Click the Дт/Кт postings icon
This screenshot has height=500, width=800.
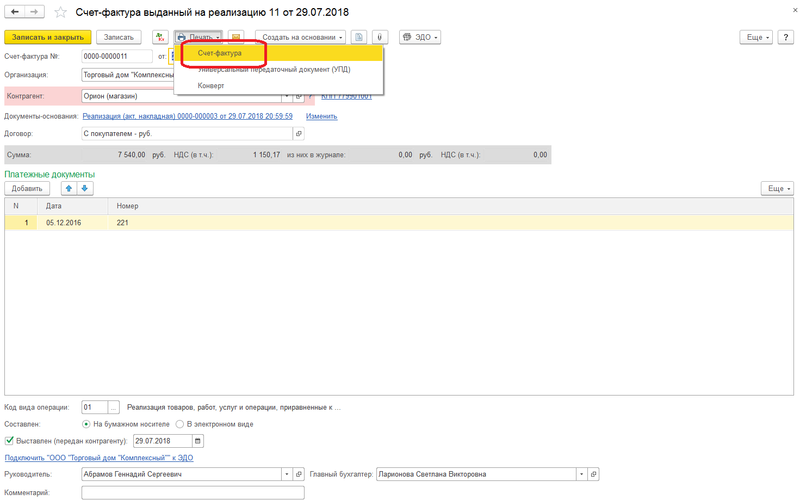tap(160, 37)
